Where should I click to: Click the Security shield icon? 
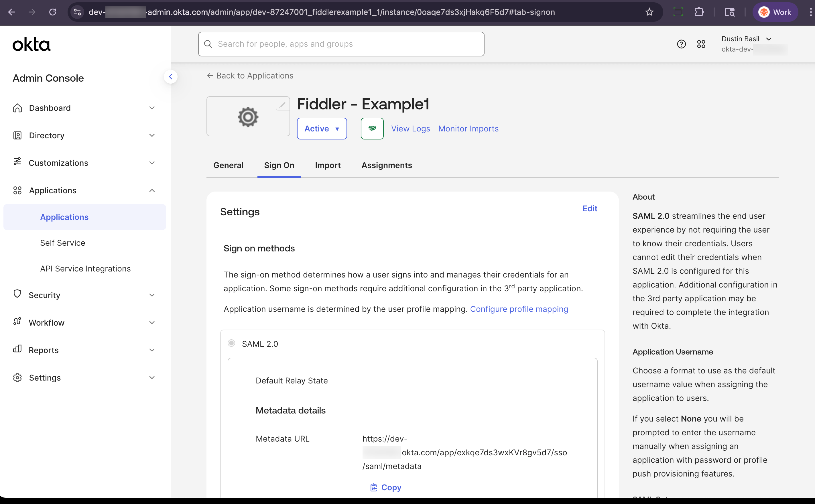click(x=18, y=295)
